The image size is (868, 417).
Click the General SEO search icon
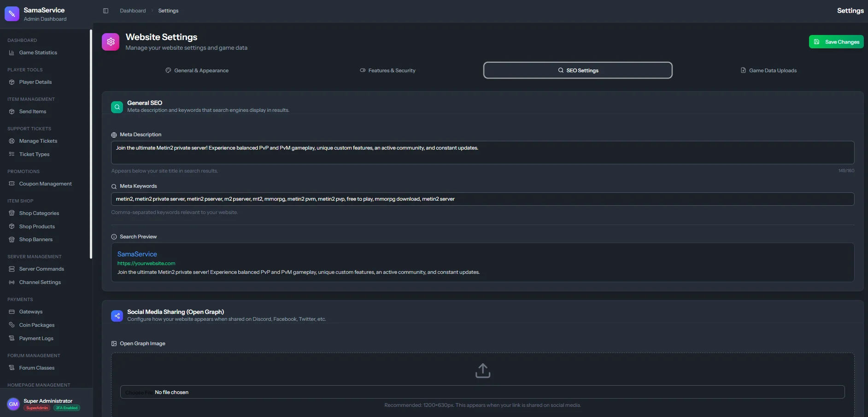pos(117,107)
